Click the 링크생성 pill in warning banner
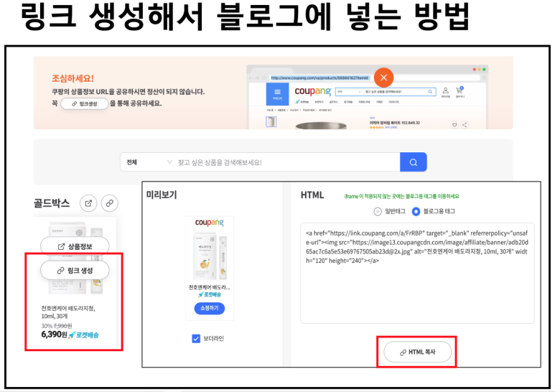Image resolution: width=555 pixels, height=392 pixels. pyautogui.click(x=84, y=103)
